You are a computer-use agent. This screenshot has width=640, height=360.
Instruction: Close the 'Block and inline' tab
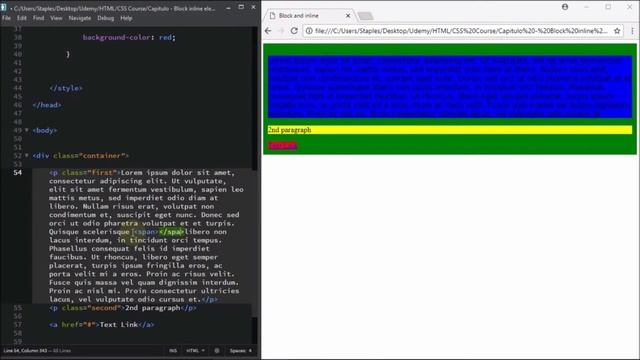click(348, 16)
